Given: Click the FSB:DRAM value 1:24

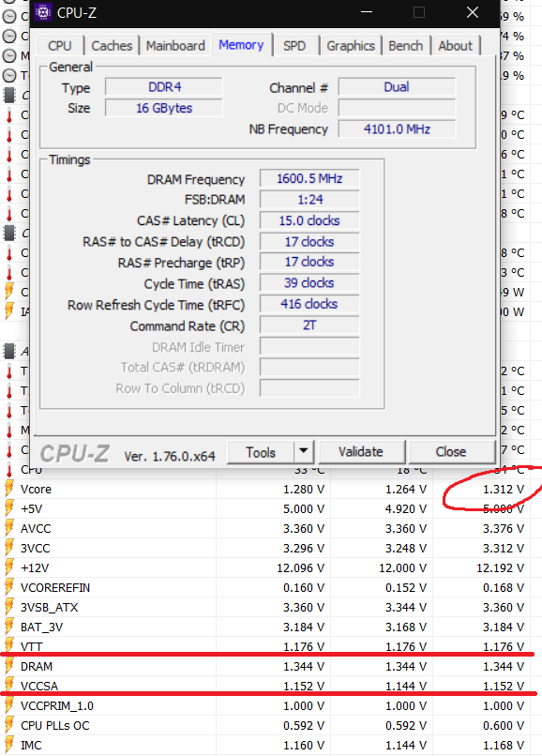Looking at the screenshot, I should click(309, 200).
